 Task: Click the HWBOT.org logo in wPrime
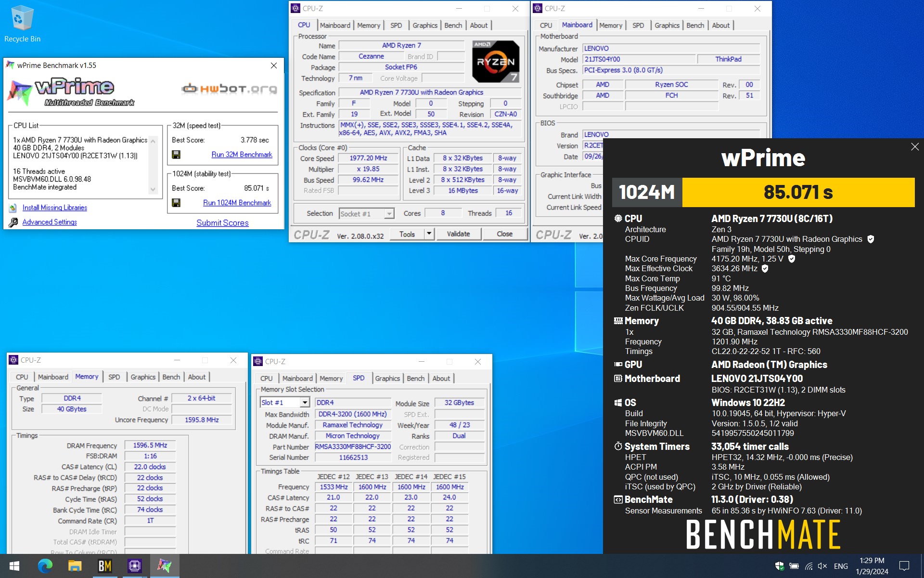[x=229, y=89]
